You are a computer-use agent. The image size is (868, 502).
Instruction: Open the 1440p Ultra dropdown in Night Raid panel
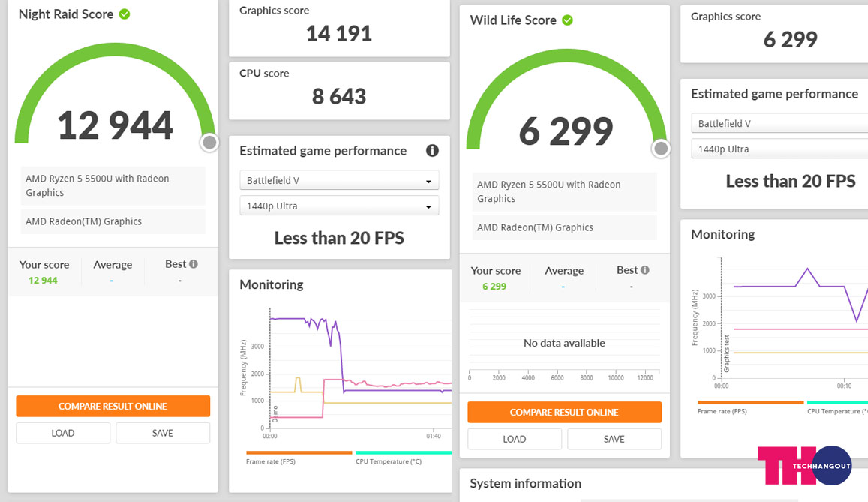[339, 206]
